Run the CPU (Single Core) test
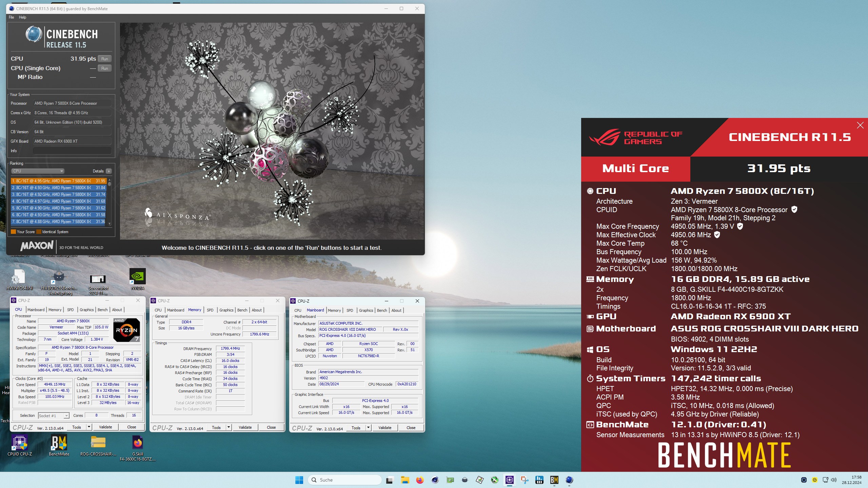Viewport: 868px width, 488px height. point(105,68)
